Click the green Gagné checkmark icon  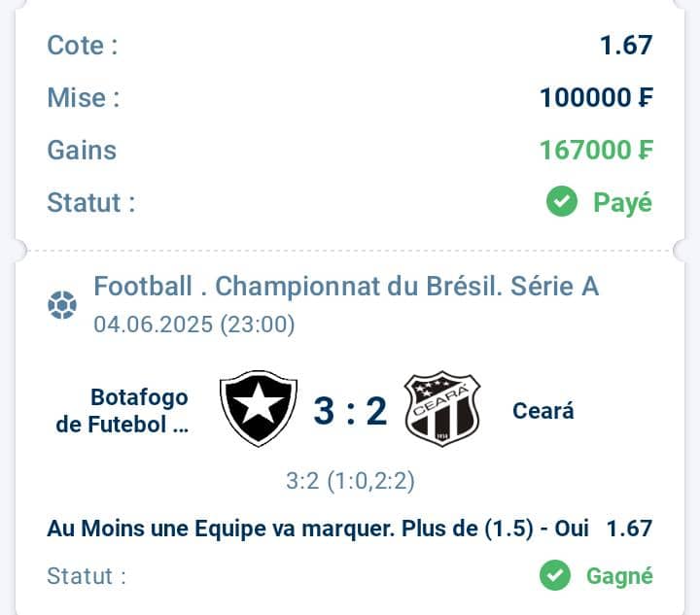[555, 575]
